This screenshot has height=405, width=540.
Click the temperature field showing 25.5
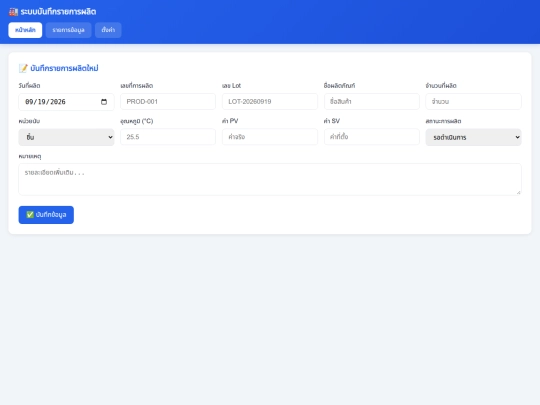point(168,137)
